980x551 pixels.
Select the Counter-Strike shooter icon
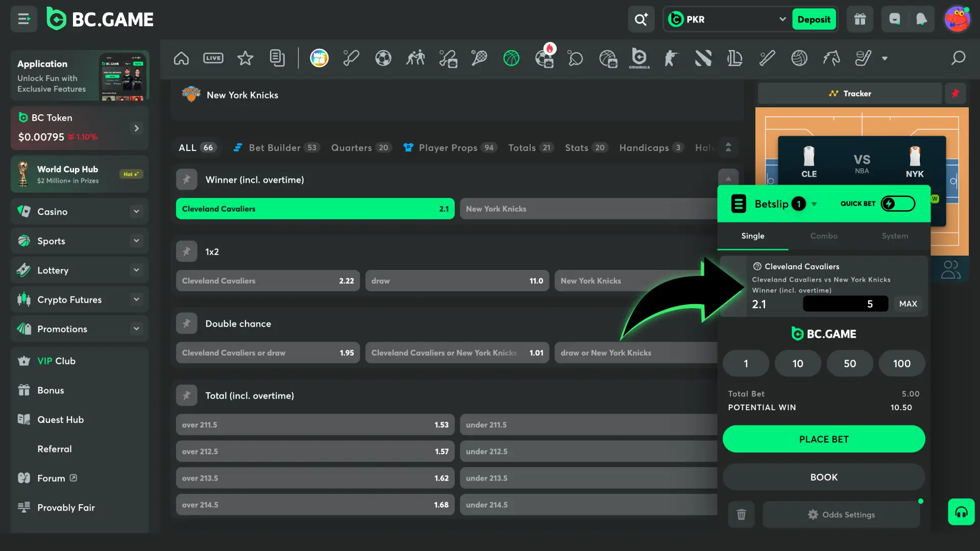pos(671,58)
